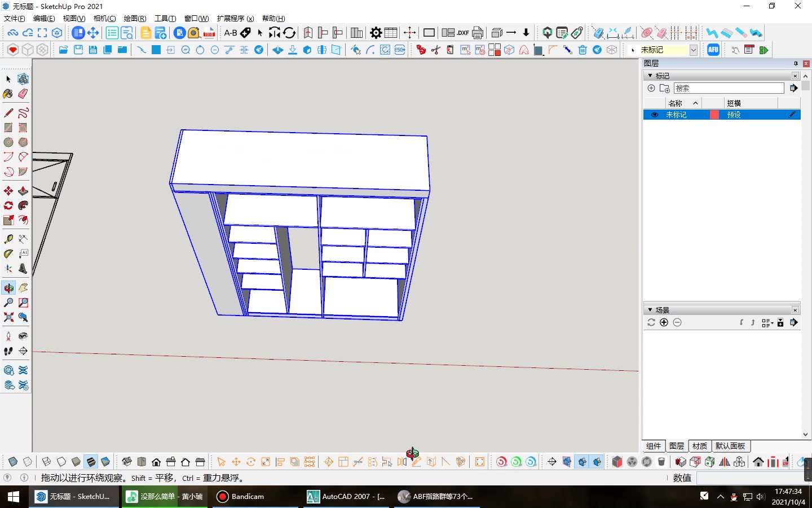Viewport: 812px width, 508px height.
Task: Pick the Eraser tool in left toolbar
Action: (x=23, y=94)
